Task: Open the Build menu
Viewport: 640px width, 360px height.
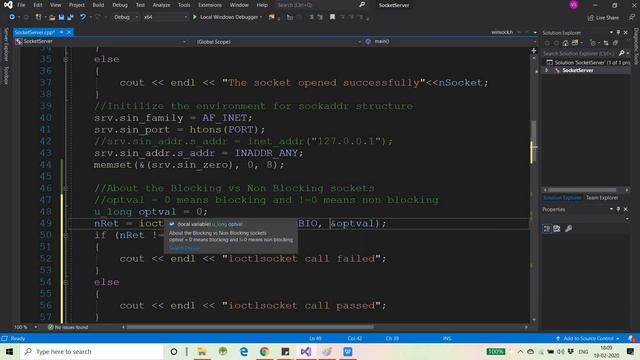Action: tap(98, 5)
